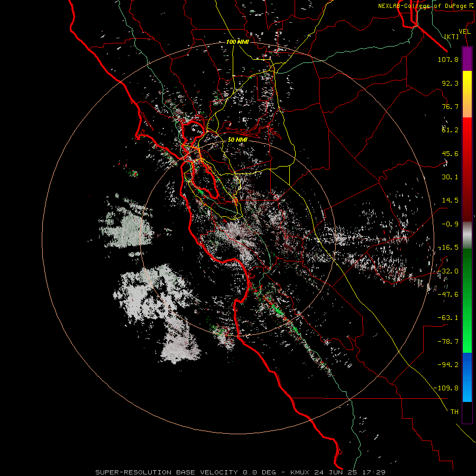476x476 pixels.
Task: Select the 14.5 legend value
Action: (x=450, y=200)
